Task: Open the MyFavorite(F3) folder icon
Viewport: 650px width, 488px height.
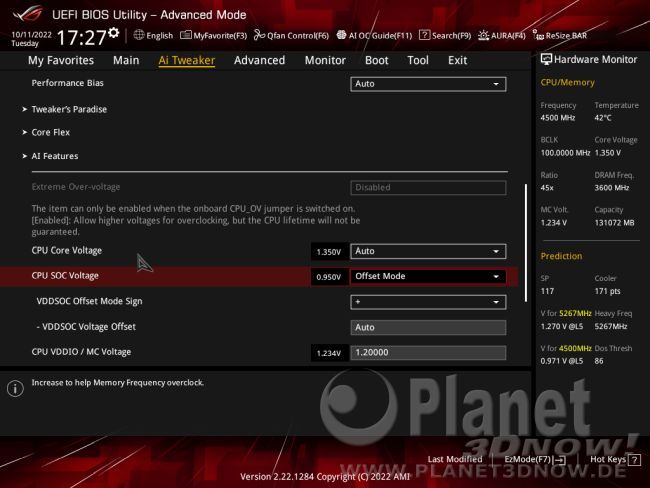Action: click(x=186, y=35)
